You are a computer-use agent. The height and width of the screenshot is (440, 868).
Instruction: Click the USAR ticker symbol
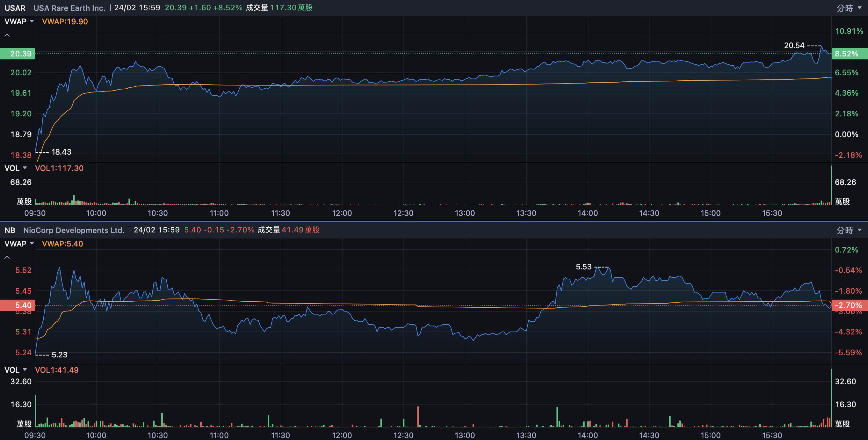point(15,8)
